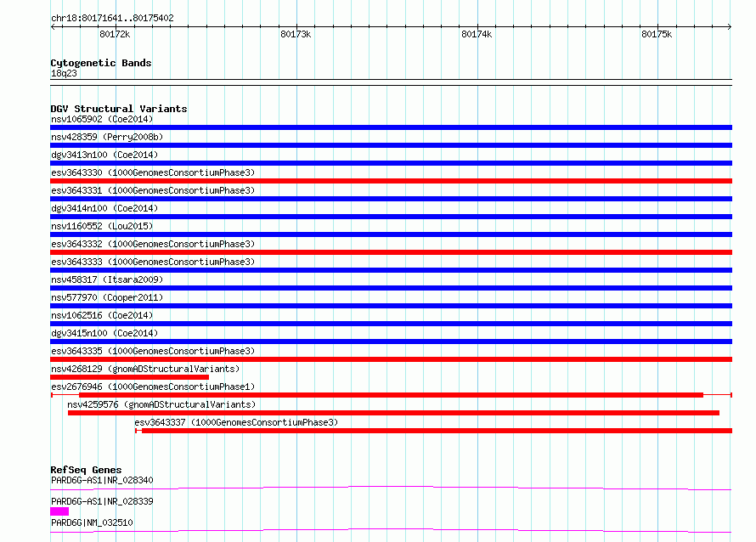Select the red bar under esv3643332
This screenshot has height=542, width=756.
pos(391,252)
